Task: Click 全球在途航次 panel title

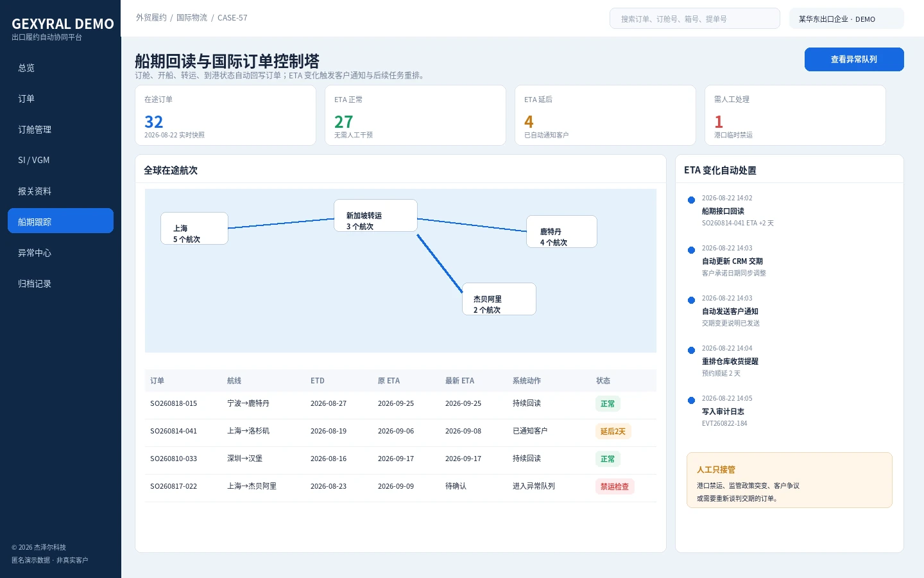Action: click(171, 170)
